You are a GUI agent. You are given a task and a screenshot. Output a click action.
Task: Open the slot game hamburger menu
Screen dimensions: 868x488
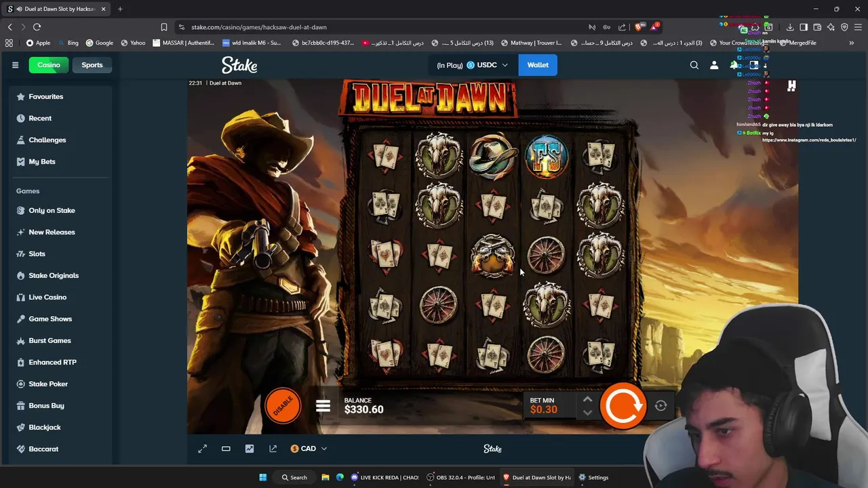(323, 406)
